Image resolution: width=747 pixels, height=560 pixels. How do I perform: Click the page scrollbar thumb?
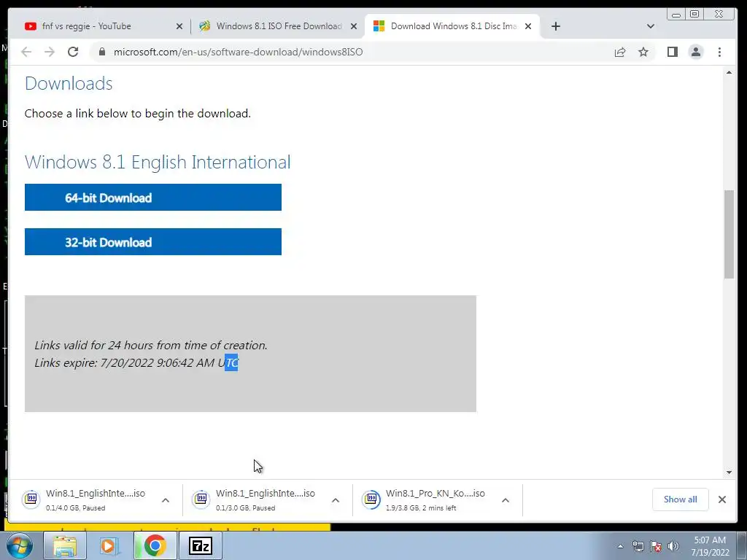(x=729, y=234)
